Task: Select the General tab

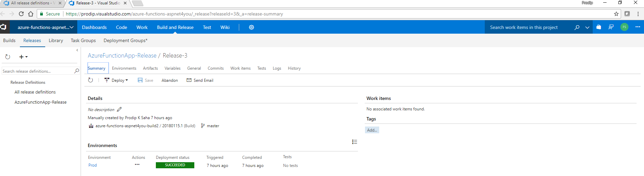Action: (194, 68)
